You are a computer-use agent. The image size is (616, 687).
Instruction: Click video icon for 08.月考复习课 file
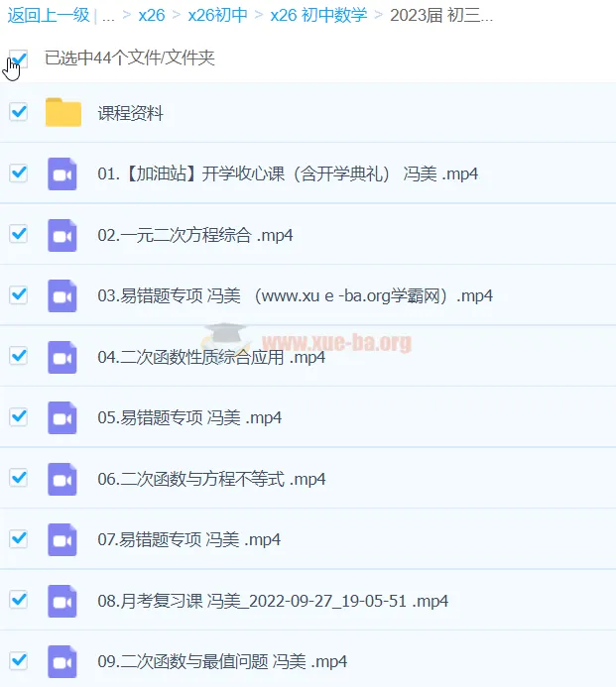pos(62,601)
